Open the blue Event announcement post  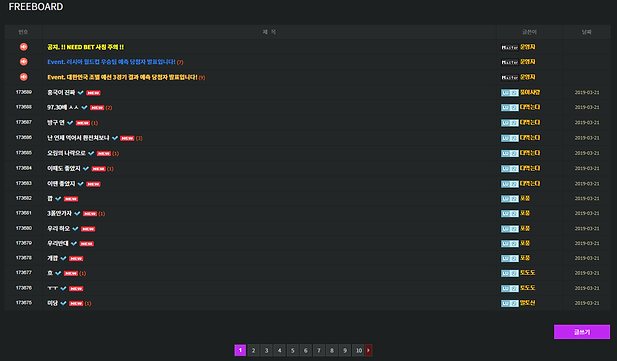[x=111, y=62]
